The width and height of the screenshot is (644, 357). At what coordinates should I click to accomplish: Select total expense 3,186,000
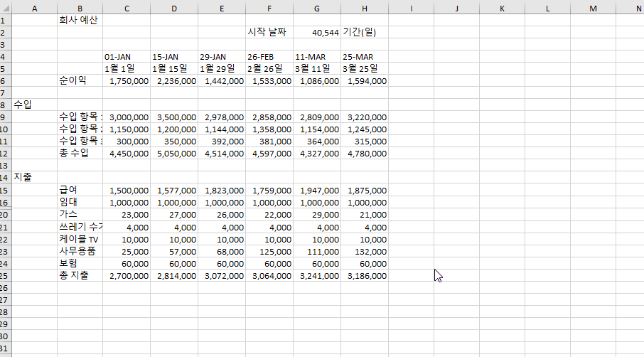[365, 276]
